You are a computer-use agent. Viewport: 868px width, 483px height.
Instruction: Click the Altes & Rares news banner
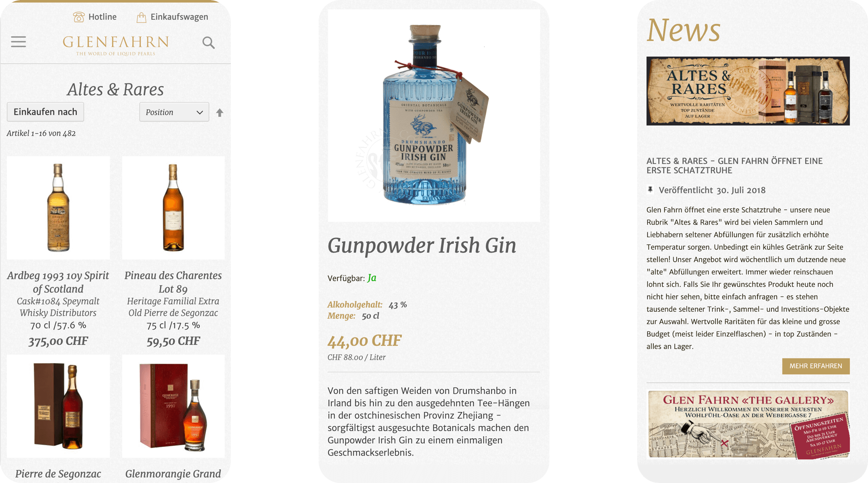tap(748, 91)
